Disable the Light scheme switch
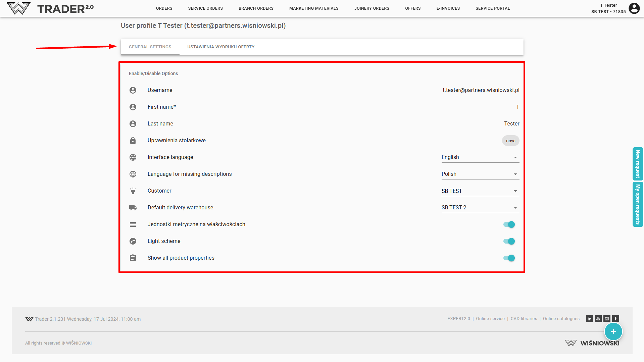The height and width of the screenshot is (362, 644). (x=509, y=241)
